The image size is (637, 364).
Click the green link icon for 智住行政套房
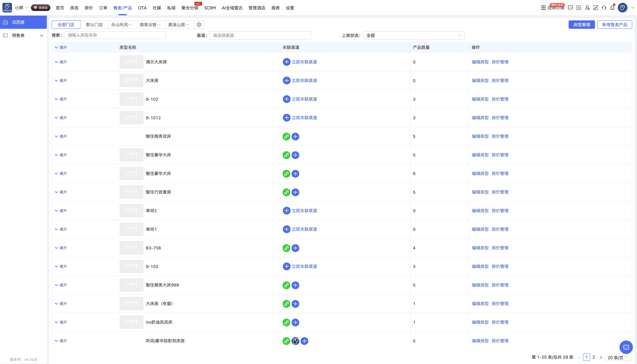coord(286,192)
